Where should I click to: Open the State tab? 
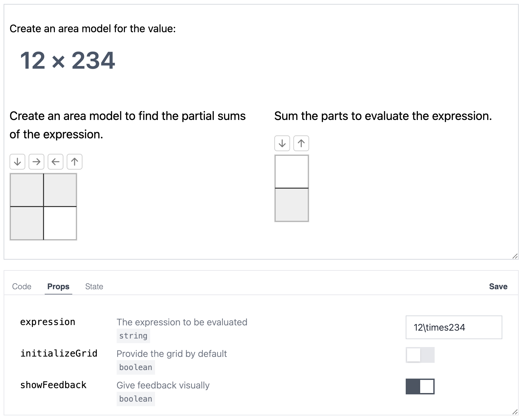(x=94, y=287)
